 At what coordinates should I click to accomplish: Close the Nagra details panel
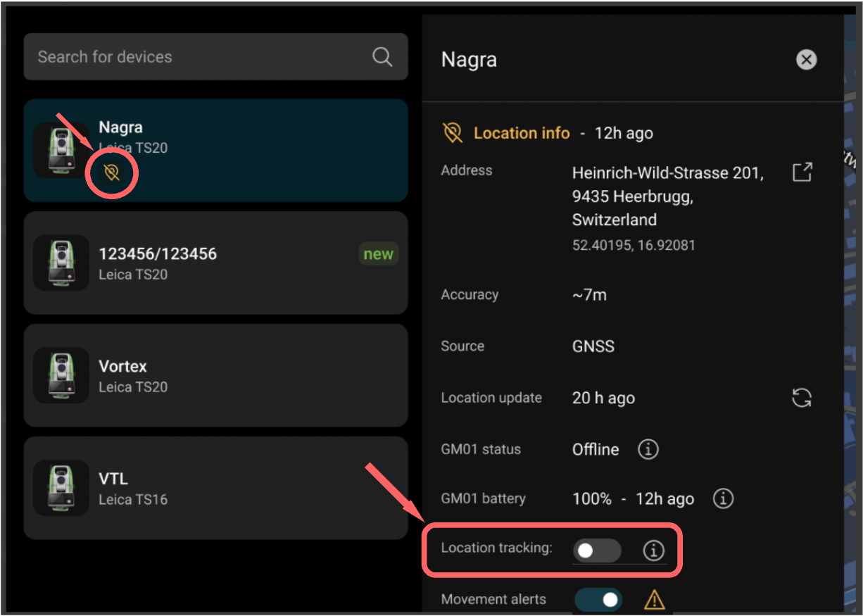tap(806, 60)
